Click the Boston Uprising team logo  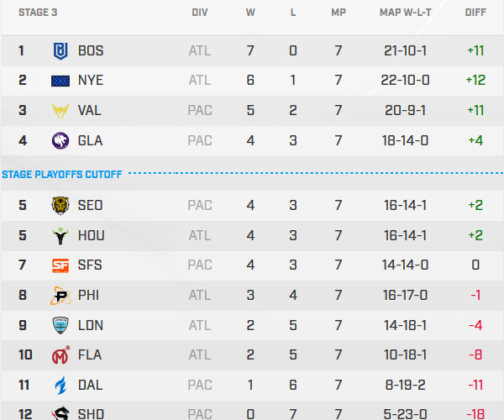tap(60, 50)
